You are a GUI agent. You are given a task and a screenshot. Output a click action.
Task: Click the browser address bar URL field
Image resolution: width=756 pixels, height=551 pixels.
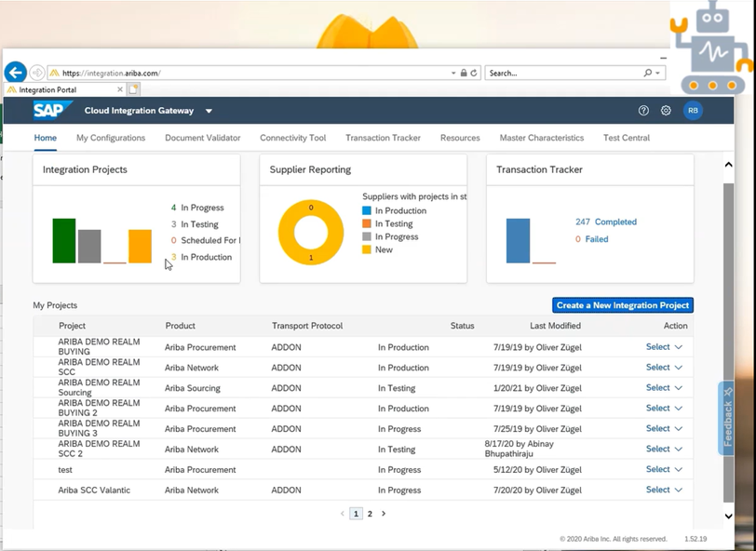[x=251, y=73]
